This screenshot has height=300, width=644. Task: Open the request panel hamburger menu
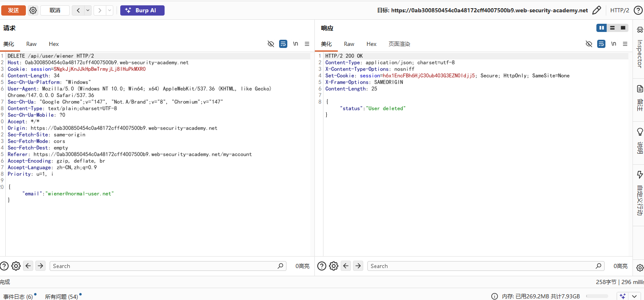click(x=307, y=44)
